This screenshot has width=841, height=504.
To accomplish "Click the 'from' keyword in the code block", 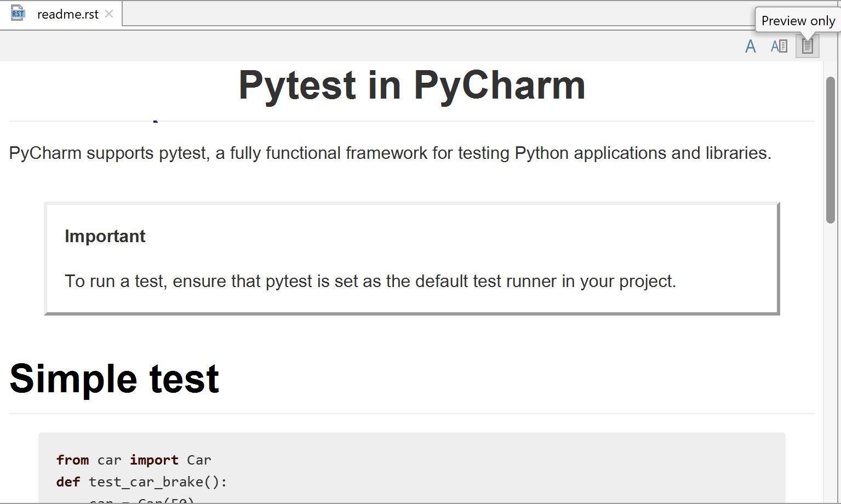I will (72, 460).
